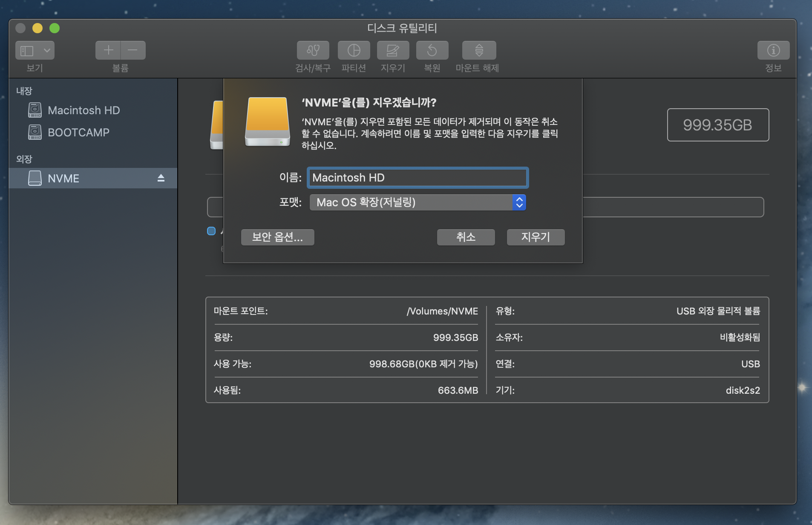This screenshot has width=812, height=525.
Task: Click the USB value in the 연결 row
Action: coord(751,364)
